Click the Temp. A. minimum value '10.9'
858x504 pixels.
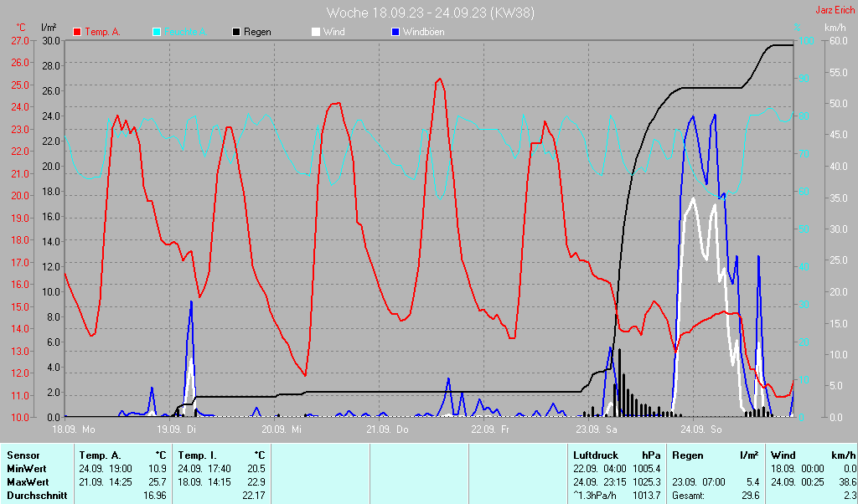coord(158,469)
